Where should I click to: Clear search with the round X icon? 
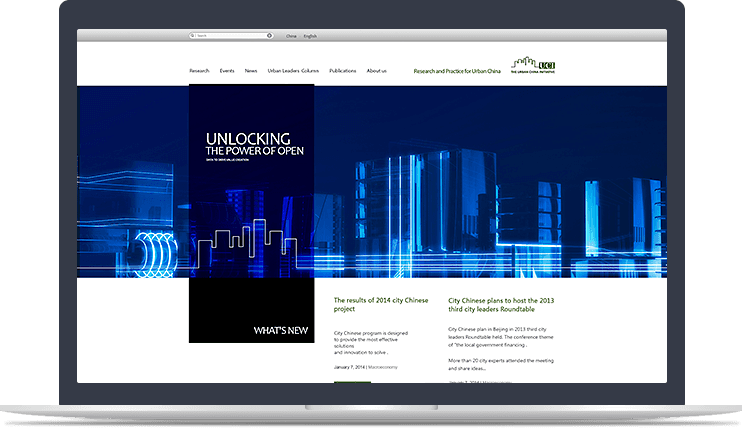(269, 35)
